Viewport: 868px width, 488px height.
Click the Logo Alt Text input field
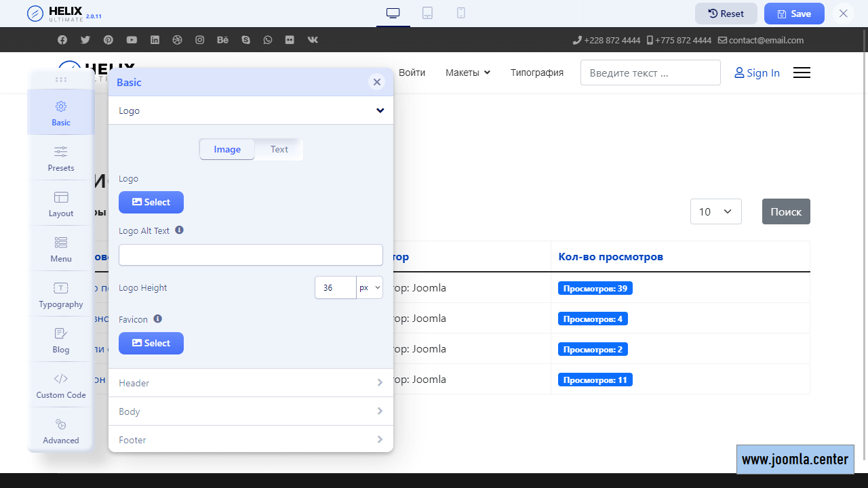click(x=251, y=255)
